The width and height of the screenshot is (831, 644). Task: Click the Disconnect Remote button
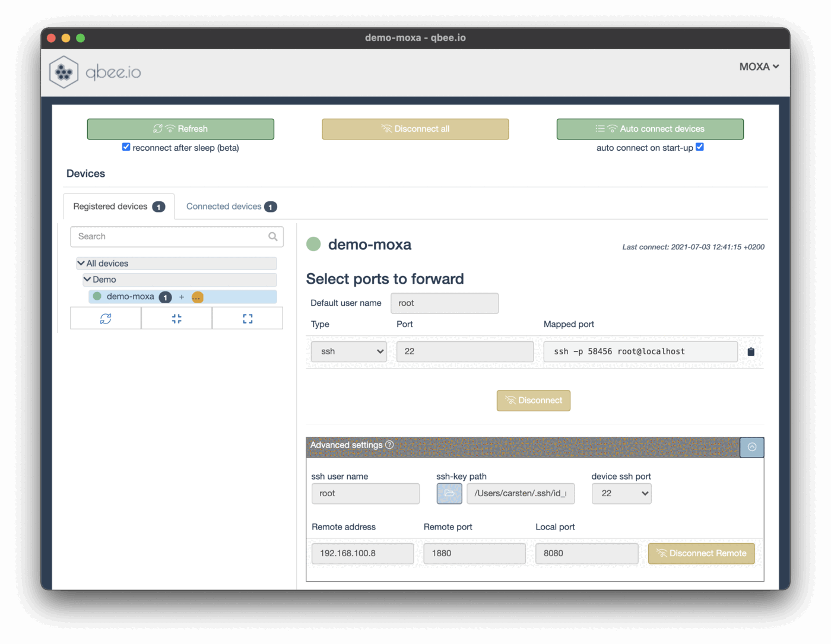[x=701, y=553]
